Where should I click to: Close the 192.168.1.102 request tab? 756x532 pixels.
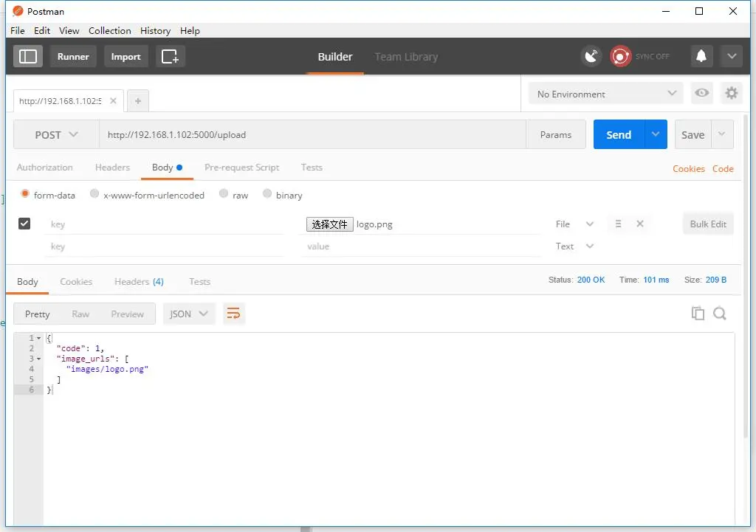coord(113,100)
